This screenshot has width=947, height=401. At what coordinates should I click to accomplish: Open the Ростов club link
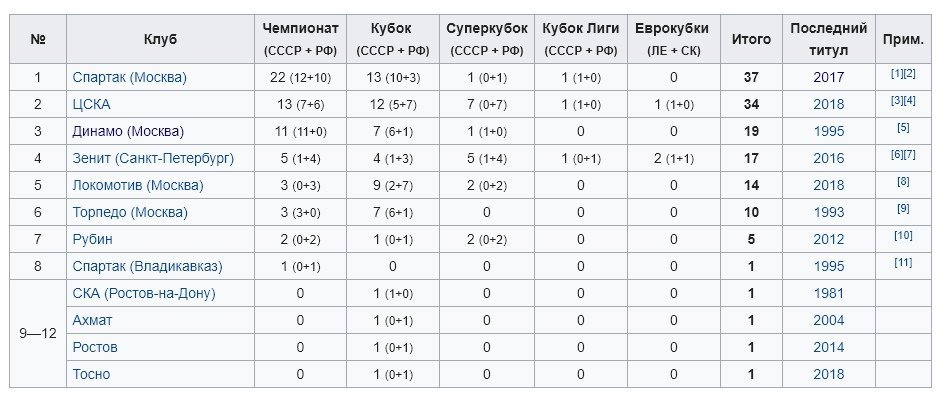point(95,347)
